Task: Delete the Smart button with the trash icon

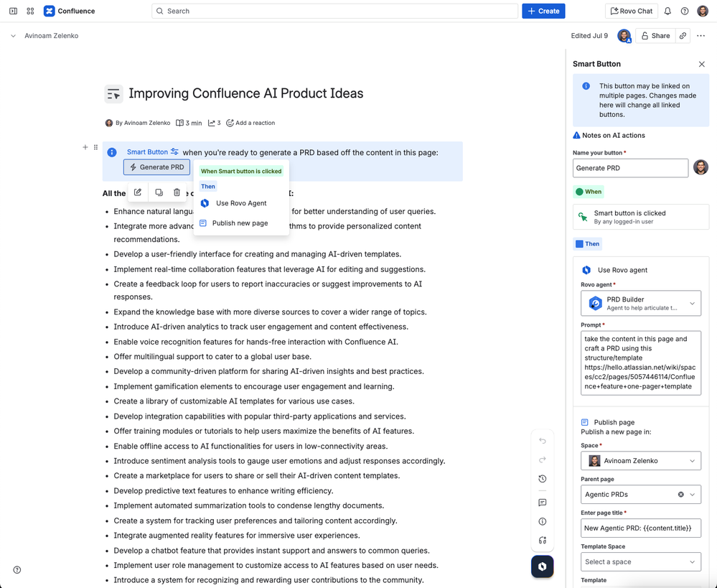Action: [x=177, y=192]
